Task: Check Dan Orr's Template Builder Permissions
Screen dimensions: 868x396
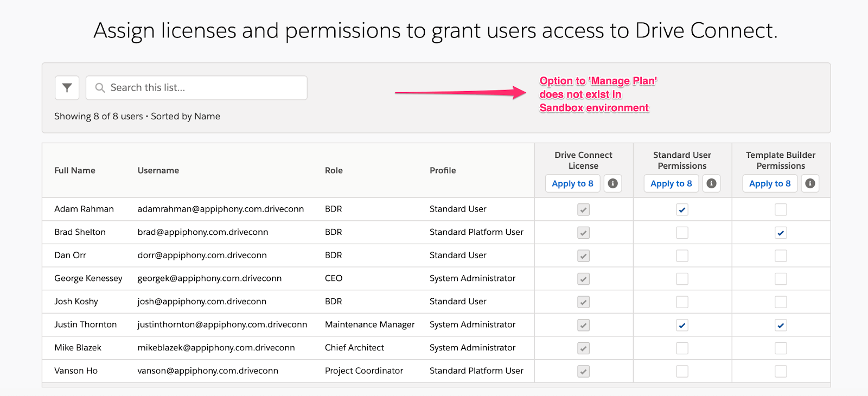Action: tap(781, 256)
